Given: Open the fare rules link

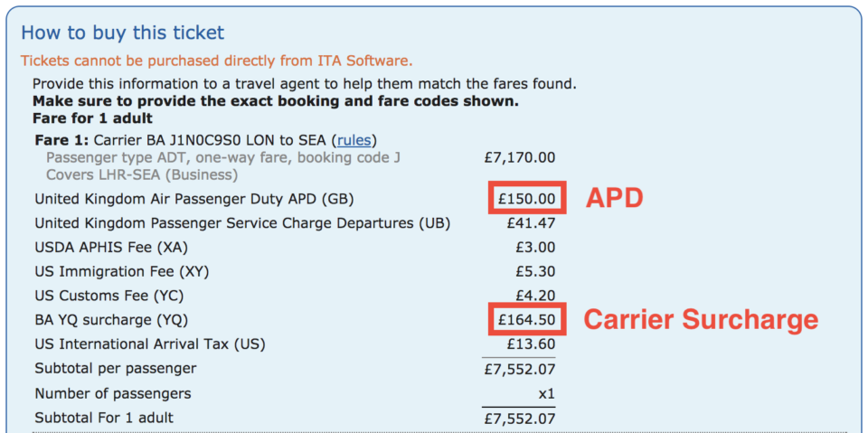Looking at the screenshot, I should click(x=354, y=140).
